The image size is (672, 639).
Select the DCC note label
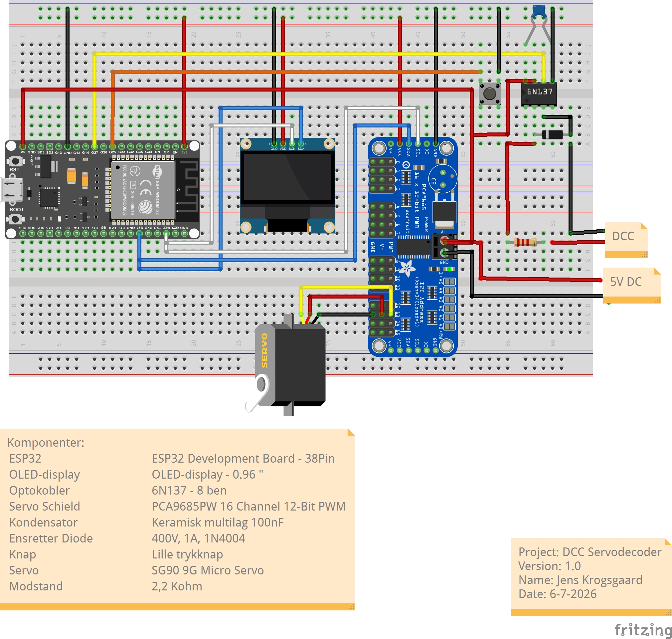[626, 240]
